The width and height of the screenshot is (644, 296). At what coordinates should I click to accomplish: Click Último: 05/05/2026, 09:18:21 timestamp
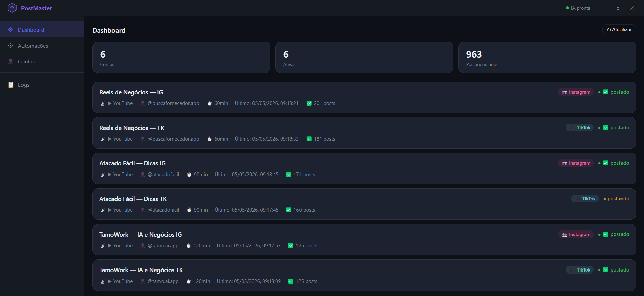267,103
